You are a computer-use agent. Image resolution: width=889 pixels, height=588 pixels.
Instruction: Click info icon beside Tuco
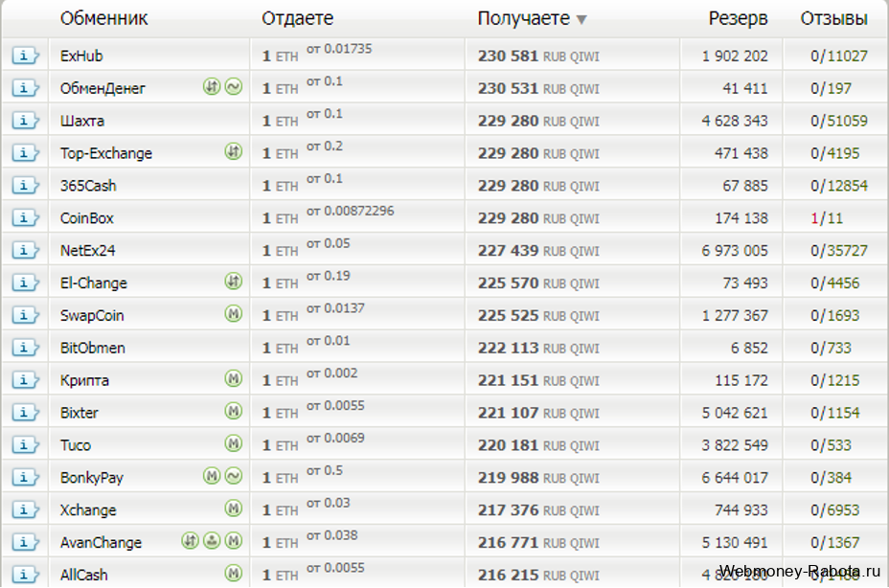[25, 444]
